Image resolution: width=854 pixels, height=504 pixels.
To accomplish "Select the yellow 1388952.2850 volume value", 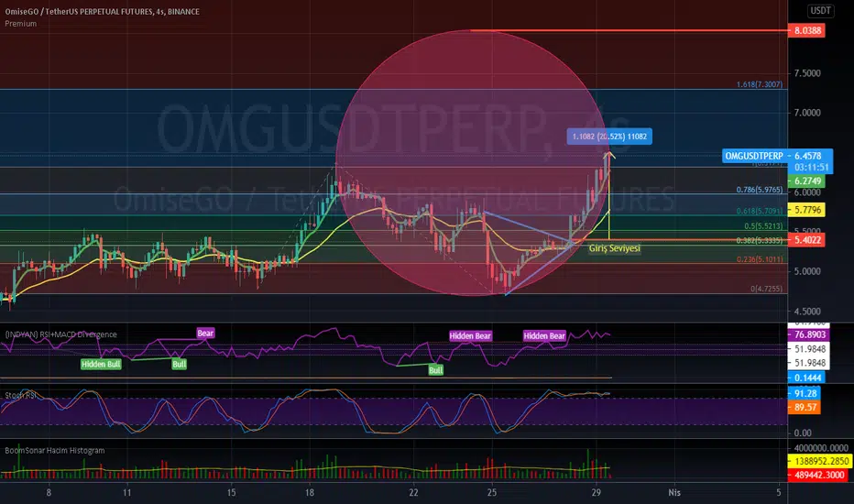I will pyautogui.click(x=821, y=461).
